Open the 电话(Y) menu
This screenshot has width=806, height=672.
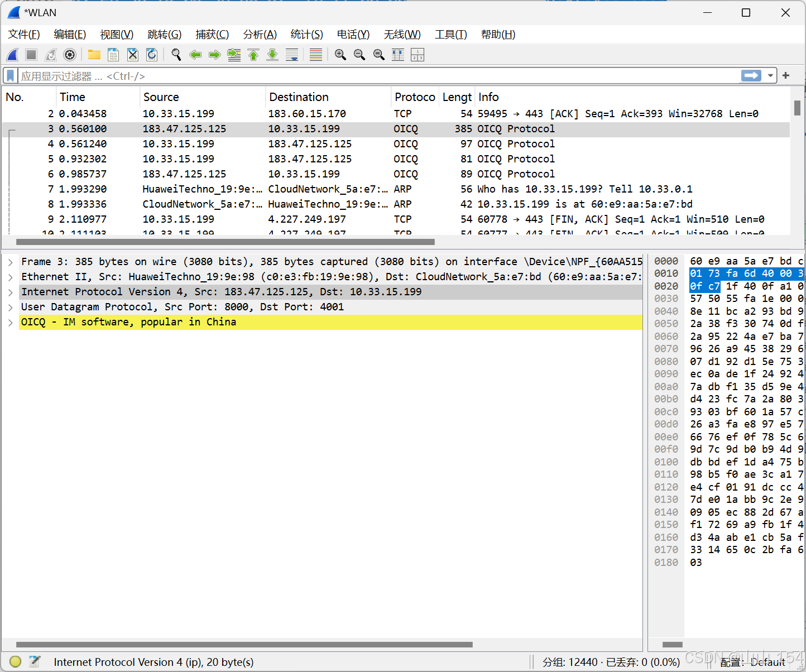(353, 35)
